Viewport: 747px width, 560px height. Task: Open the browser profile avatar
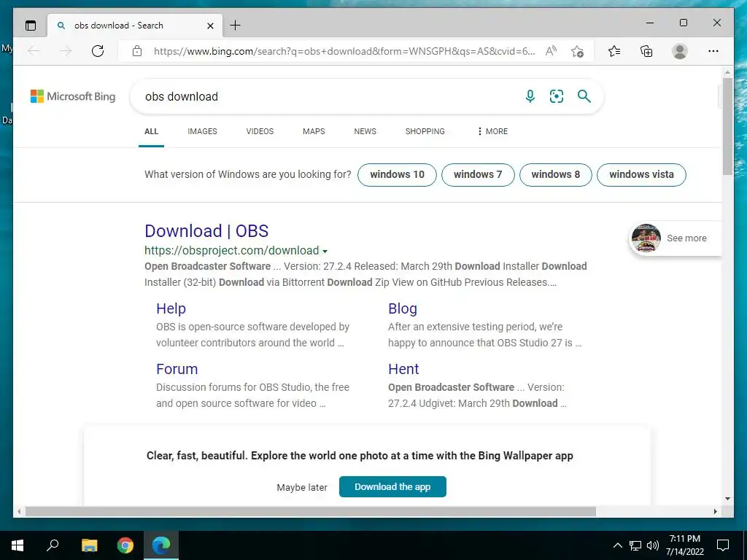[x=680, y=51]
